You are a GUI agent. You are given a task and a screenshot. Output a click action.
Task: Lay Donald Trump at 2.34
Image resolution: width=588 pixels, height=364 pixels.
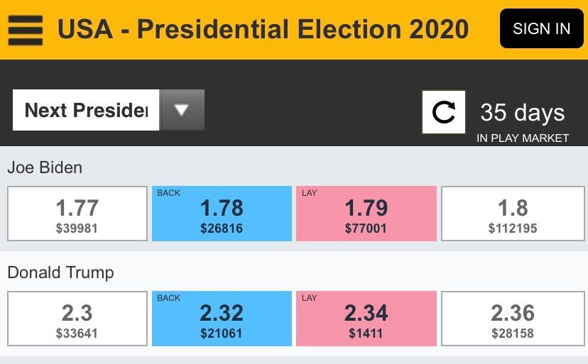[x=366, y=319]
